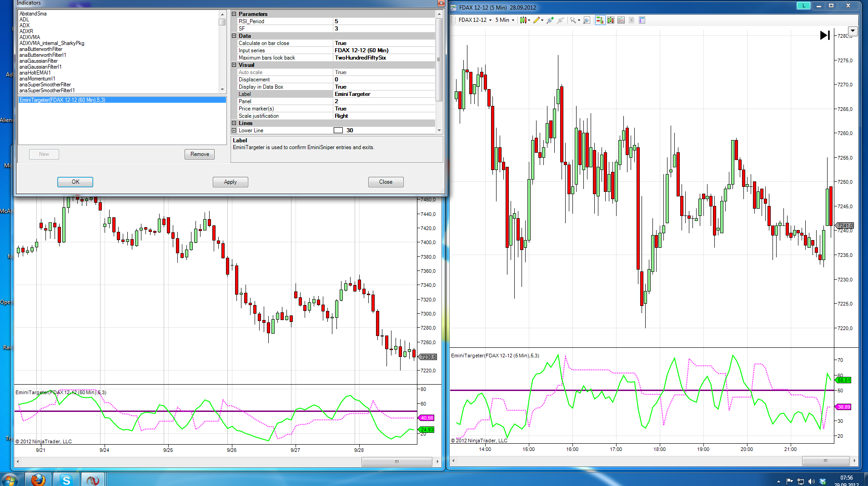Screen dimensions: 868x486
Task: Click the Lower Line color swatch
Action: tap(338, 130)
